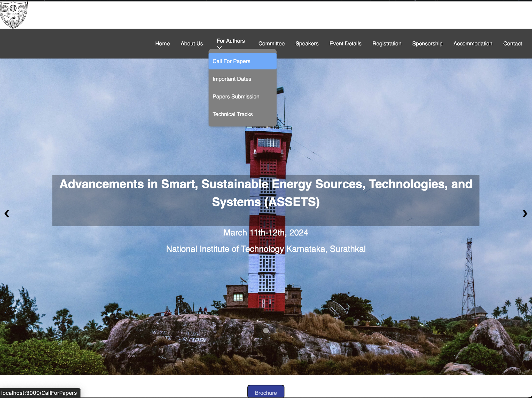Image resolution: width=532 pixels, height=398 pixels.
Task: Select Technical Tracks dropdown item
Action: 232,114
